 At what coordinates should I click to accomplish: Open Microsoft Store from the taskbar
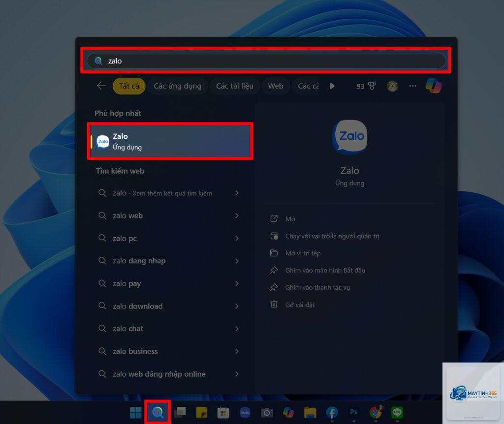point(223,412)
